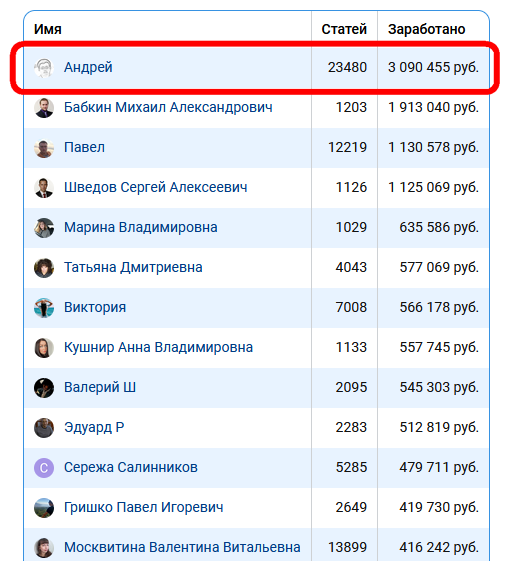Select article count 7008
508x561 pixels.
pyautogui.click(x=351, y=307)
